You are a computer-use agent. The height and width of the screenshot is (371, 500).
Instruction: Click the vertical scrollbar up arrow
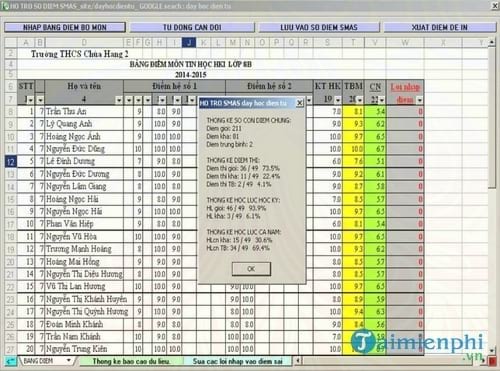point(492,42)
